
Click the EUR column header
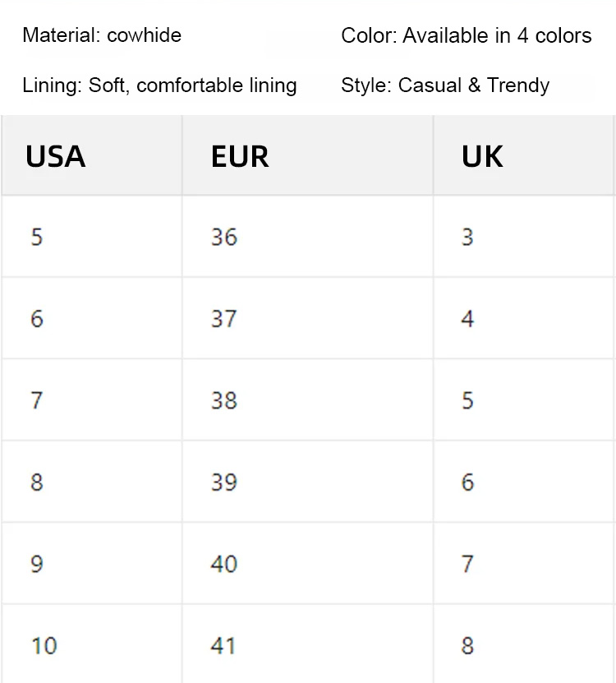pyautogui.click(x=240, y=156)
